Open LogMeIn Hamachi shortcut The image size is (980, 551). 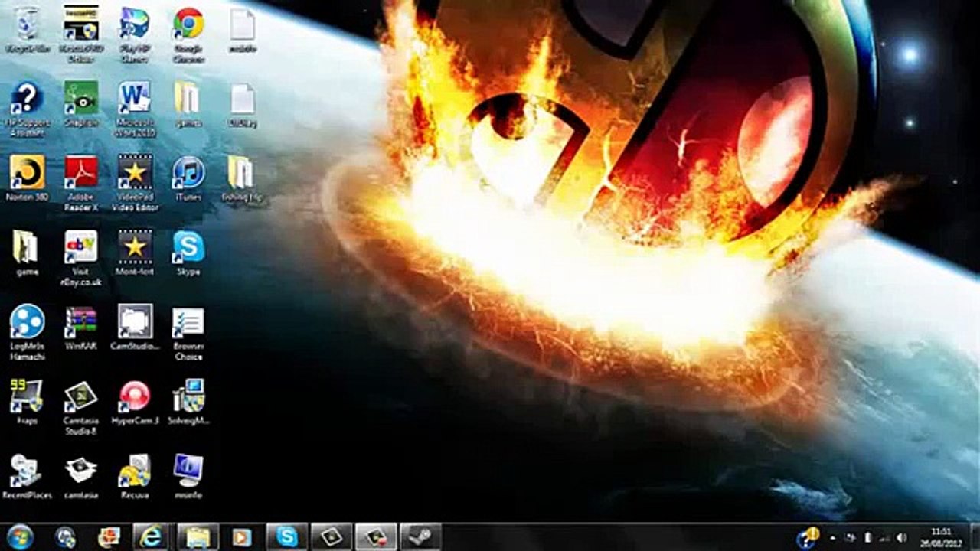pos(27,333)
